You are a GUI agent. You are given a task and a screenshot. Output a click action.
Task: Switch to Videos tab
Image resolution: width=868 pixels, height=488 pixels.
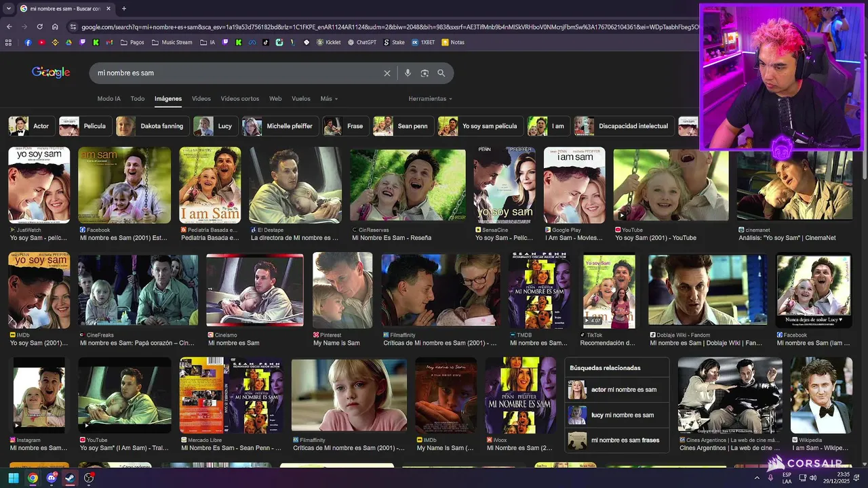pyautogui.click(x=201, y=98)
